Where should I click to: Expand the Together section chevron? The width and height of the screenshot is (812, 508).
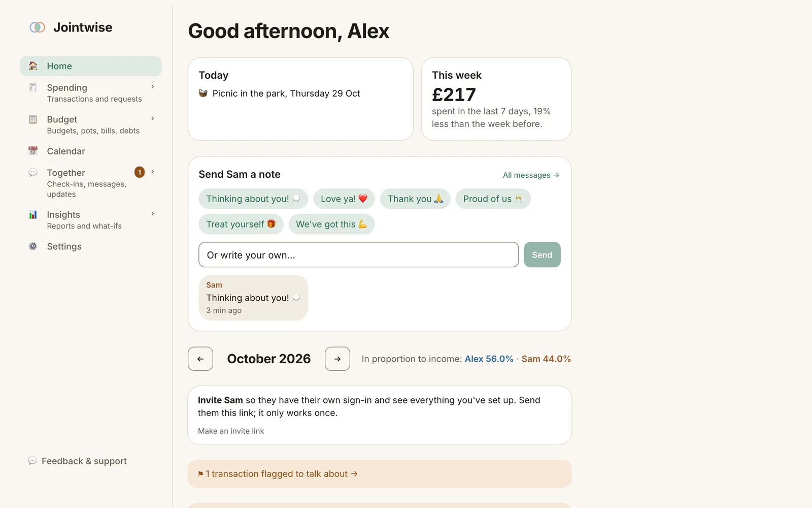click(x=152, y=172)
